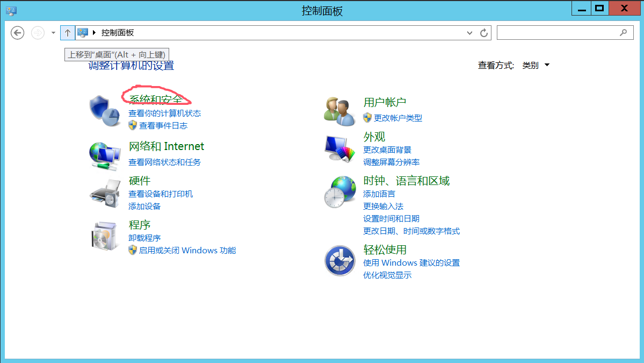Open the 系统和安全 category
The width and height of the screenshot is (644, 363).
click(155, 99)
